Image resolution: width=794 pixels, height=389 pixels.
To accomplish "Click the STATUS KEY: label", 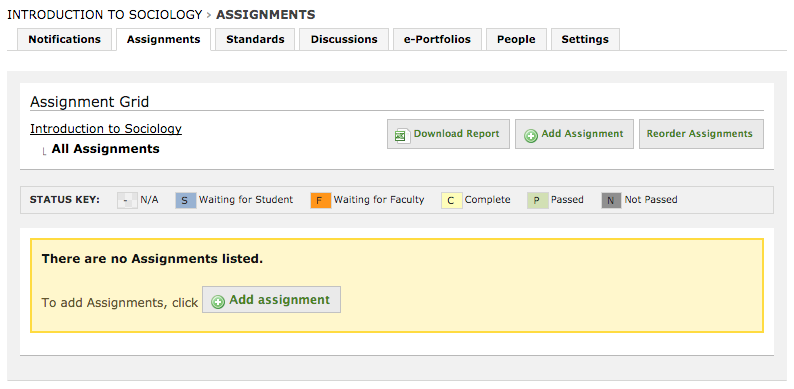I will (65, 200).
